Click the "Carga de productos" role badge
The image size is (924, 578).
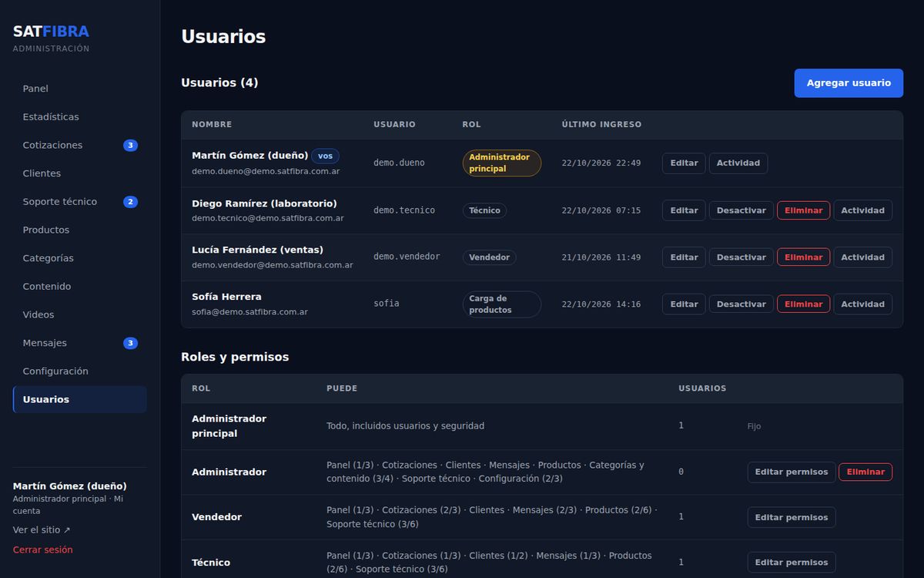click(x=502, y=304)
